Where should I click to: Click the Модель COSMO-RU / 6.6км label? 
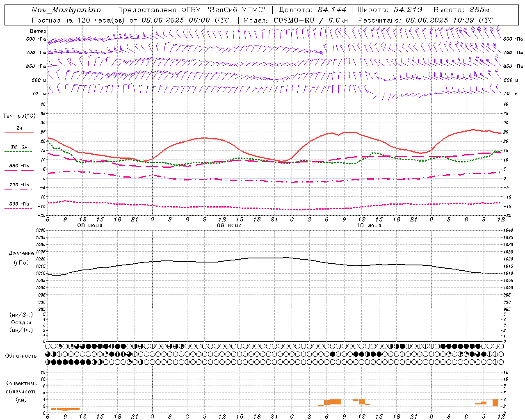[x=296, y=20]
